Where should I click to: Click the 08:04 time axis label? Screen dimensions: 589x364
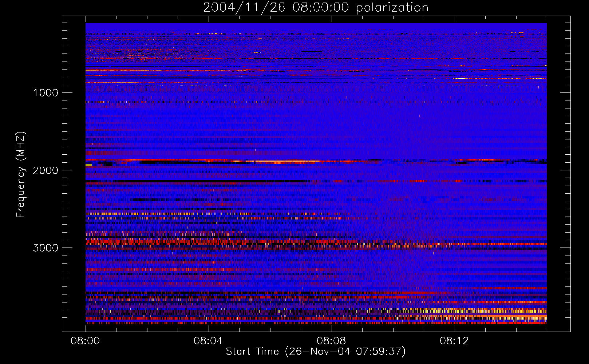[x=208, y=341]
